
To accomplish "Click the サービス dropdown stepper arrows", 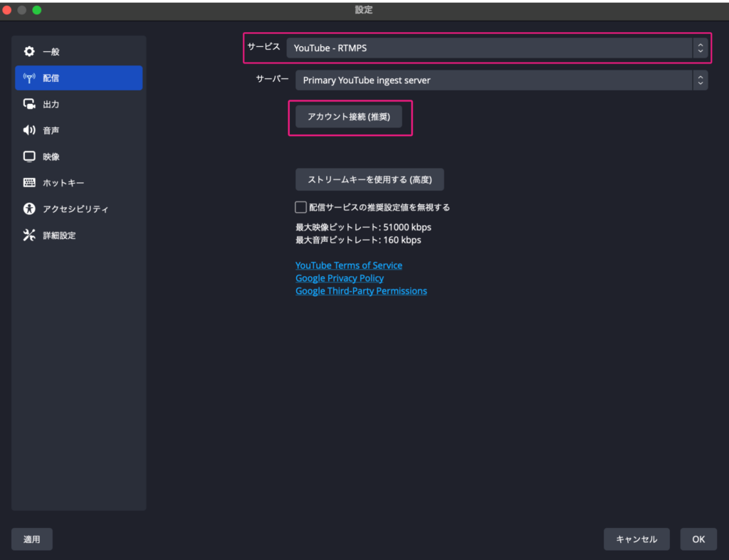I will tap(701, 48).
